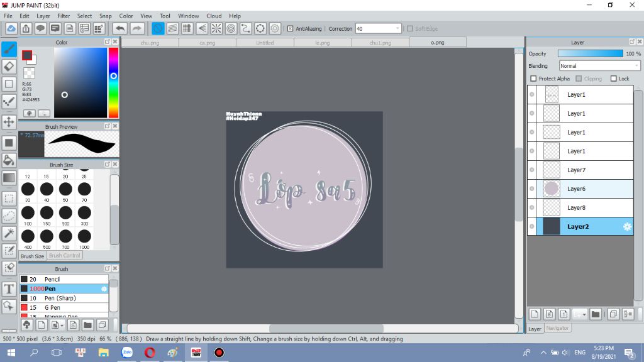
Task: Open add-brush dropdown arrow in Brush panel
Action: pos(62,326)
